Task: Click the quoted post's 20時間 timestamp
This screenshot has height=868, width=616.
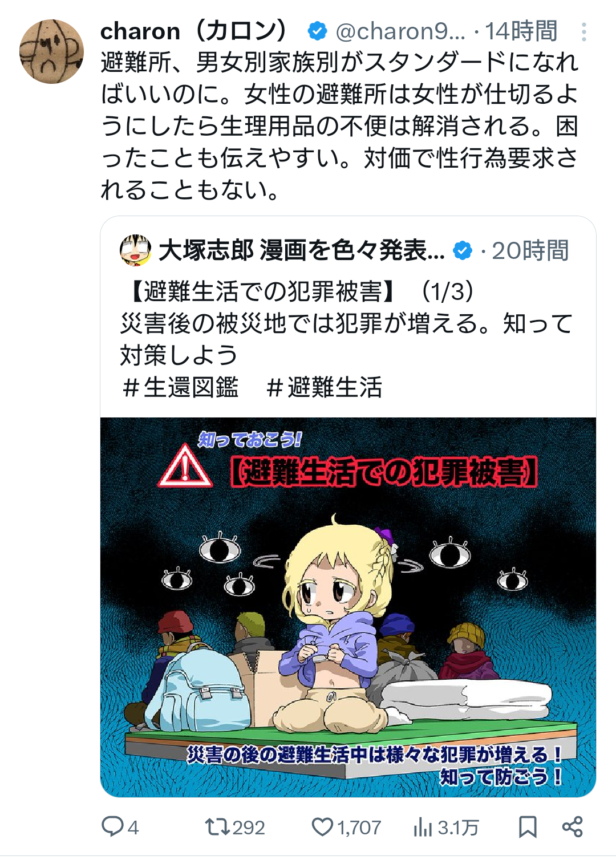Action: (530, 250)
